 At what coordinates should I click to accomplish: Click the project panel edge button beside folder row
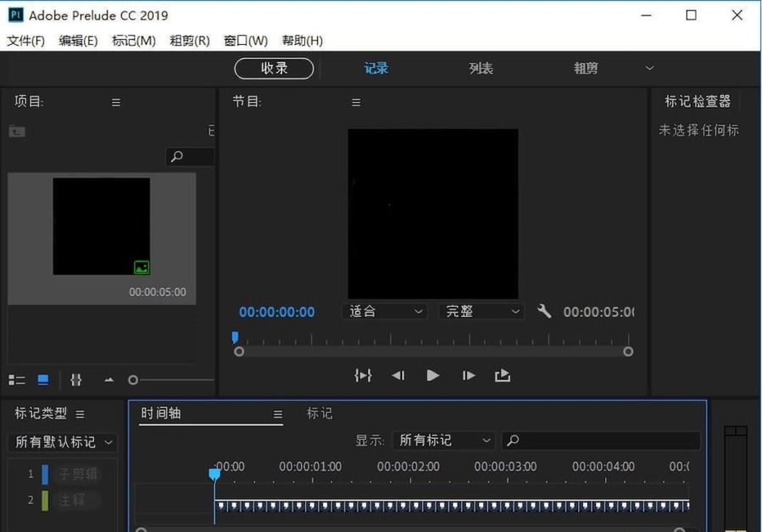click(x=211, y=130)
